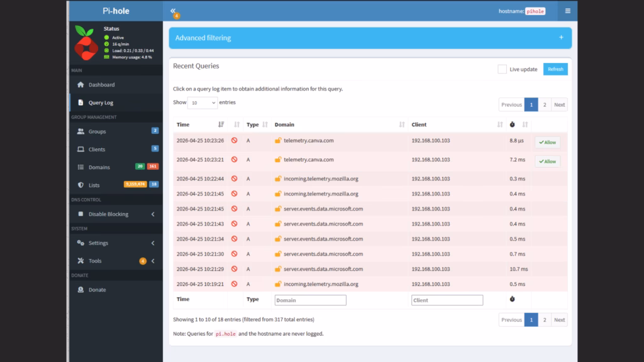Click blocked icon for 10:21:43 query
This screenshot has height=362, width=644.
tap(234, 224)
